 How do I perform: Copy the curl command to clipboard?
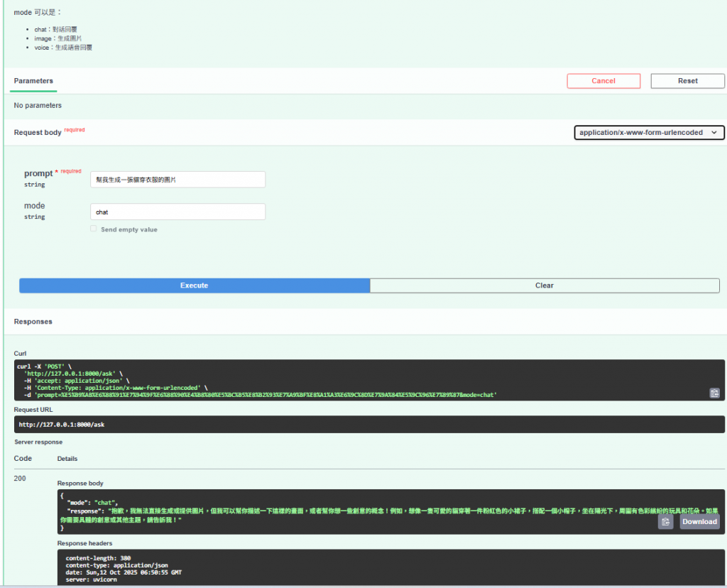(714, 393)
